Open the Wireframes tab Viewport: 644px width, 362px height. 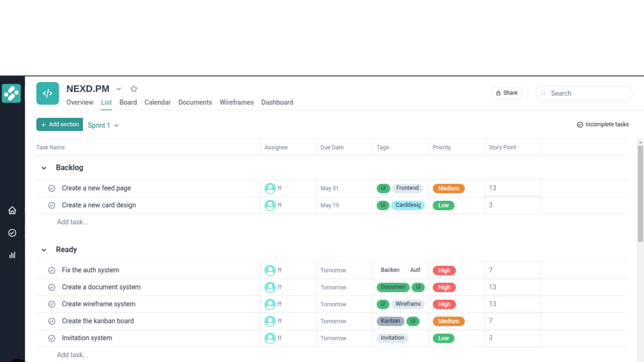pyautogui.click(x=236, y=102)
